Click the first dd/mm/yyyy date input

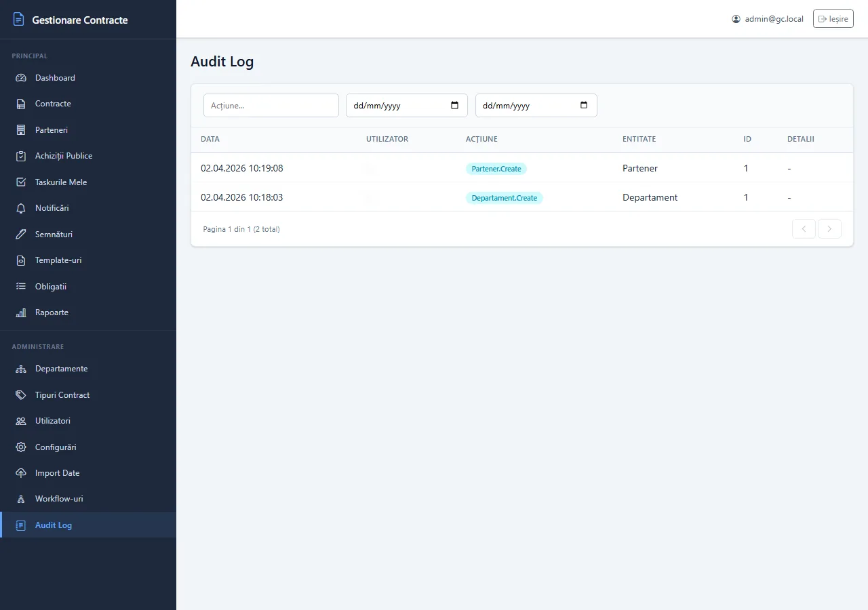[407, 105]
